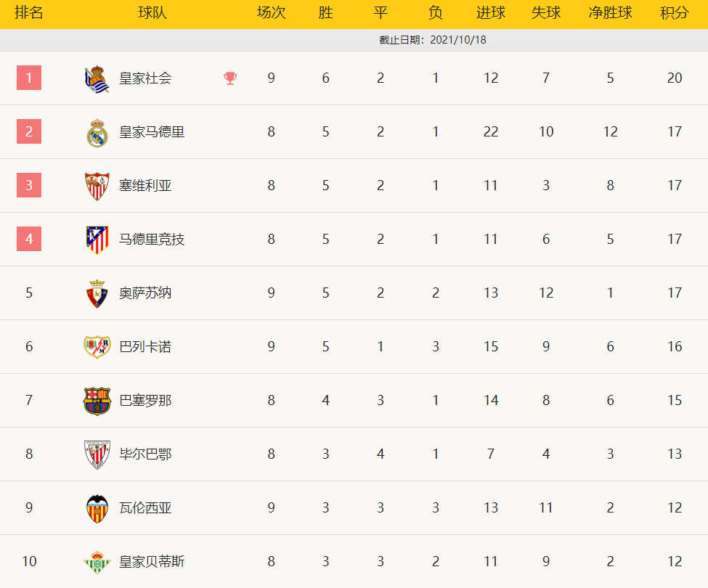The width and height of the screenshot is (708, 588).
Task: Click the 截止日期 2021/10/18 date label
Action: click(433, 40)
